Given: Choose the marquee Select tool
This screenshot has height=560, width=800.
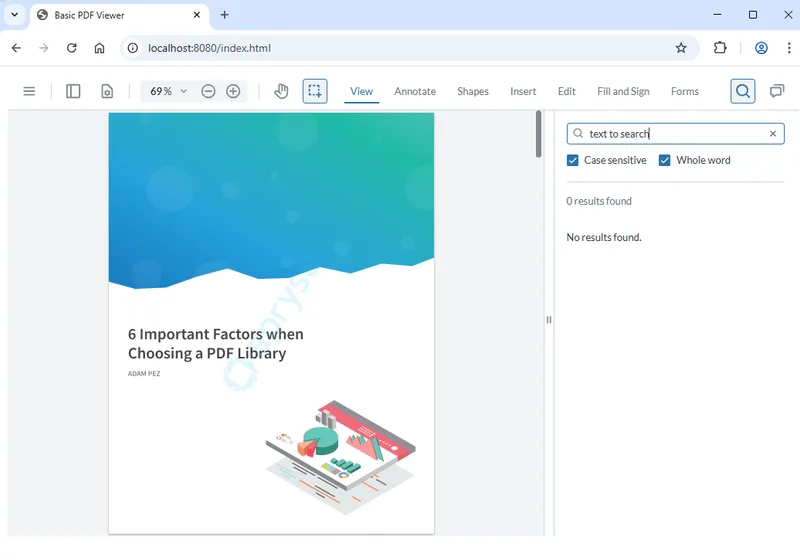Looking at the screenshot, I should pyautogui.click(x=315, y=91).
